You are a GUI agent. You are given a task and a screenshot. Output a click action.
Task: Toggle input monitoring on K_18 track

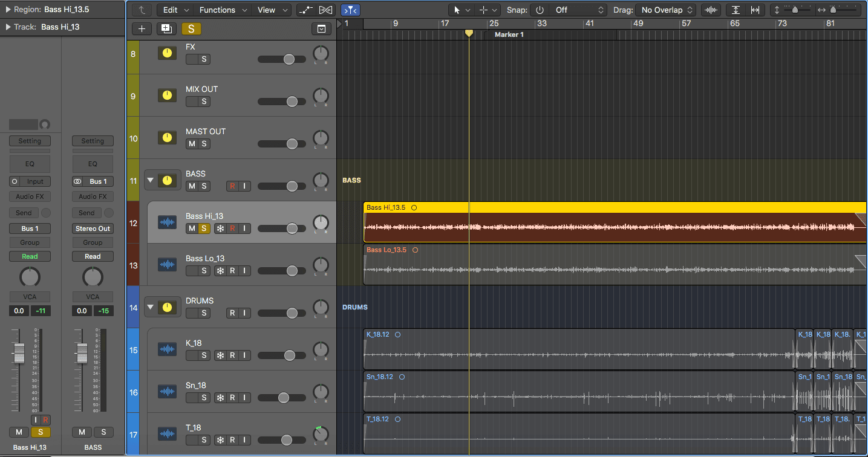click(244, 355)
